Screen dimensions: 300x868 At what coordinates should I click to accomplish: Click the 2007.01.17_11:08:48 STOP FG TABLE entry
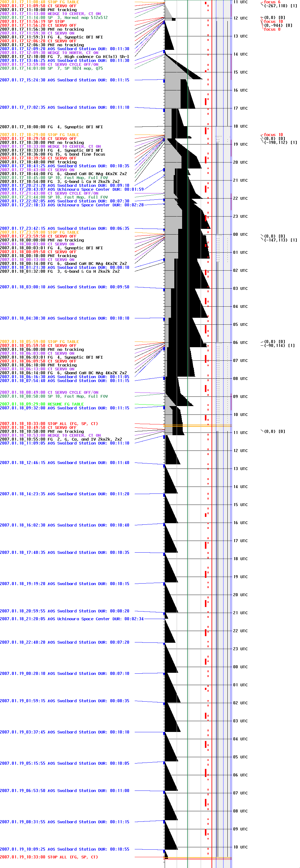(39, 2)
